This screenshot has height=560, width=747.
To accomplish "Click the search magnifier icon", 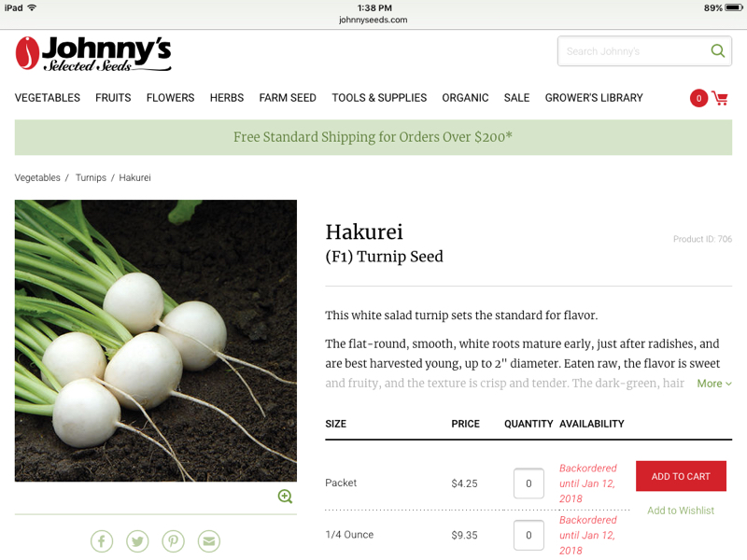I will click(717, 50).
